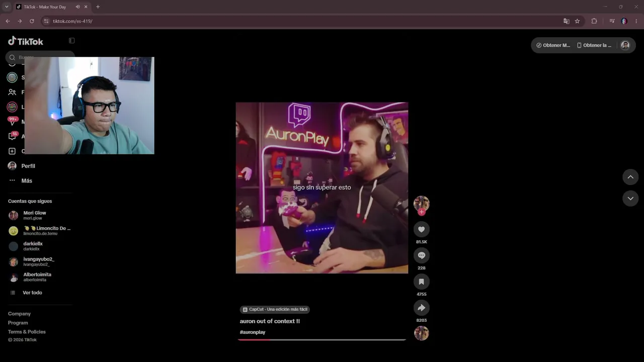Image resolution: width=644 pixels, height=362 pixels.
Task: Expand the Company footer section
Action: [19, 314]
